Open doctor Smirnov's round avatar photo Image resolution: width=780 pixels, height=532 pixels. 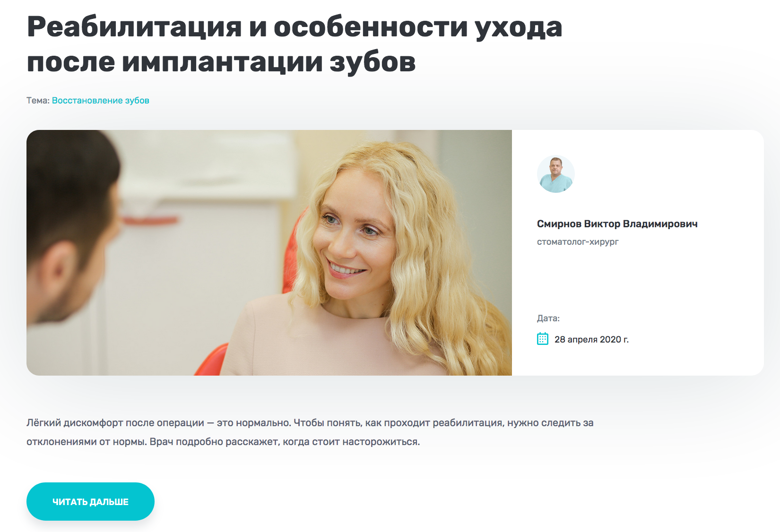coord(556,174)
